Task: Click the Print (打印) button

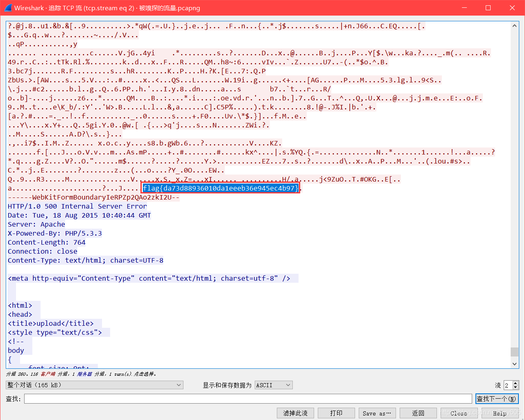Action: (x=336, y=413)
